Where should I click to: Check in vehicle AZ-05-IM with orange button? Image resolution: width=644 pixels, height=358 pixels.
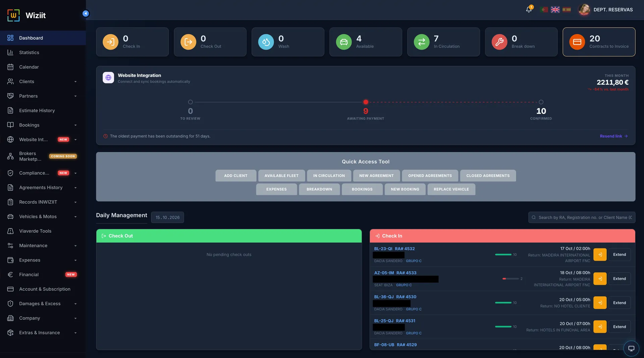point(600,279)
